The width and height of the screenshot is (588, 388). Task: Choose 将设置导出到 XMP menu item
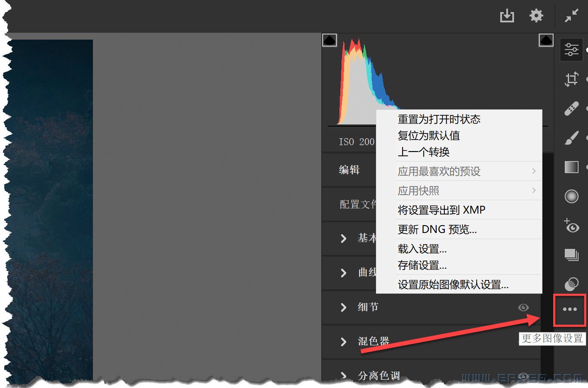point(441,210)
